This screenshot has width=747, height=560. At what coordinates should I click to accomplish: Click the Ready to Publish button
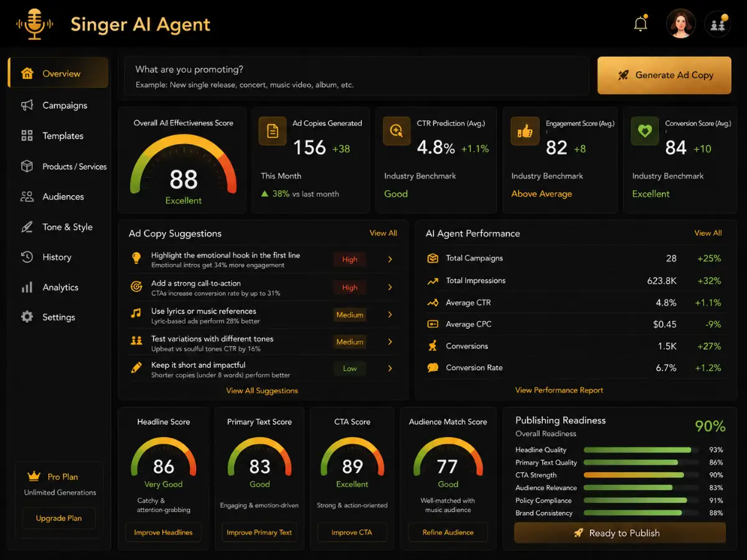[619, 533]
